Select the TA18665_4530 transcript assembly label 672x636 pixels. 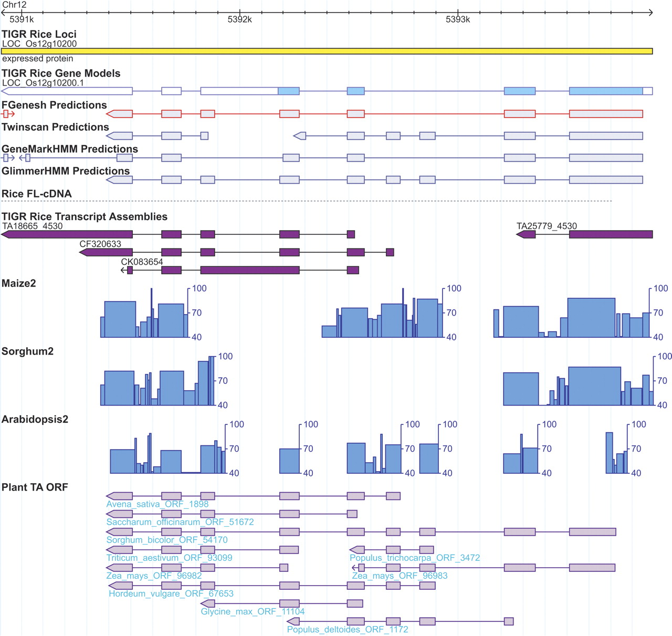point(33,226)
